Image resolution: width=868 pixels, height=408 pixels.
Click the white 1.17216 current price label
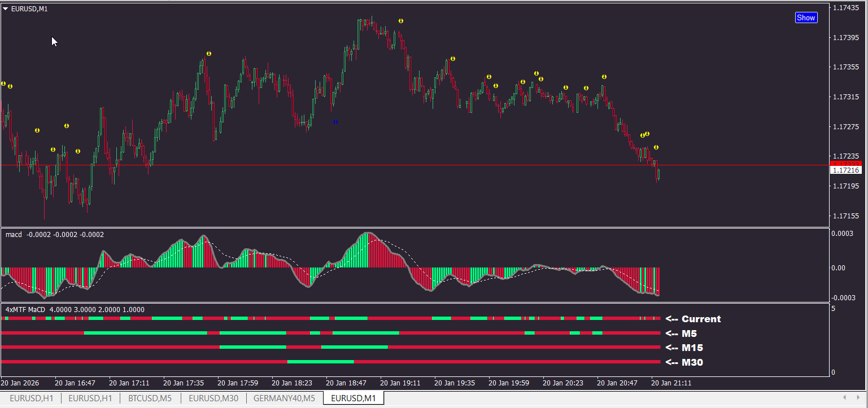[846, 170]
